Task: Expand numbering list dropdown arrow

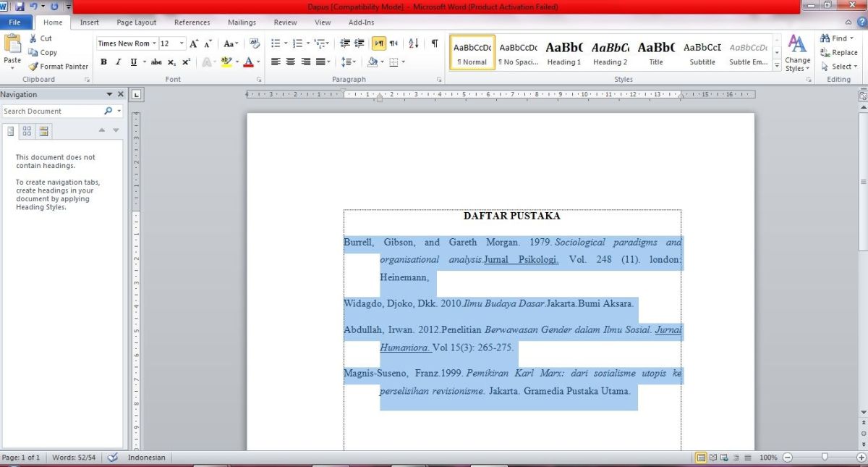Action: pyautogui.click(x=308, y=43)
